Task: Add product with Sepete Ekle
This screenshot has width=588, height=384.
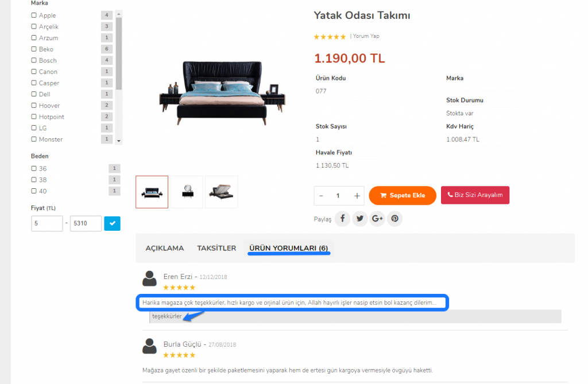Action: (x=403, y=195)
